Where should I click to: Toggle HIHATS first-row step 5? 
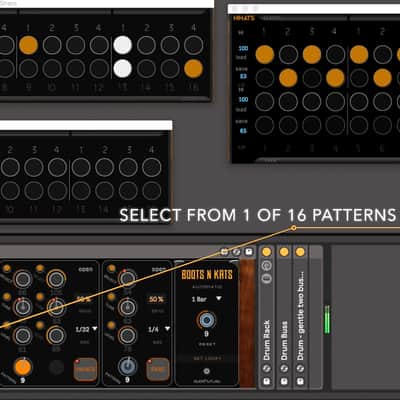[x=359, y=54]
